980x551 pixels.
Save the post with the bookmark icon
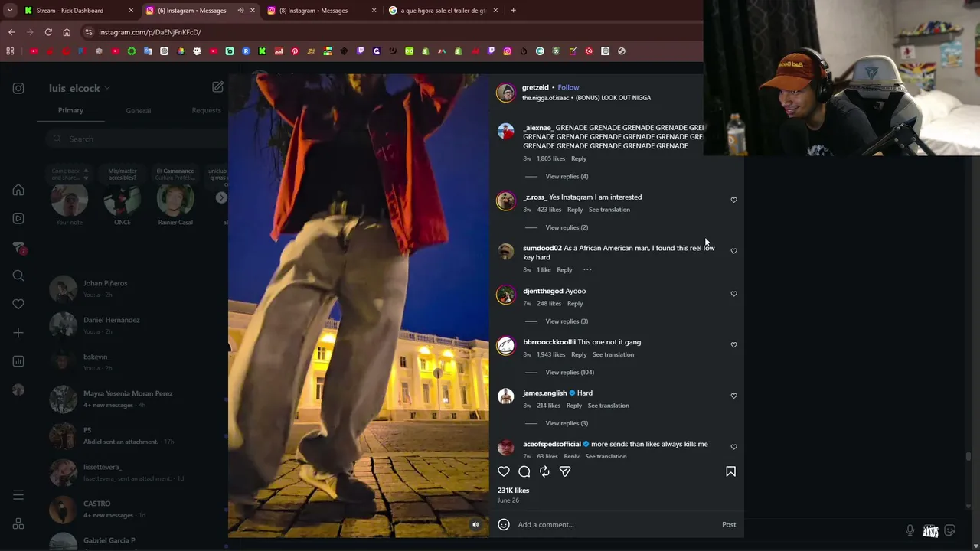(730, 471)
